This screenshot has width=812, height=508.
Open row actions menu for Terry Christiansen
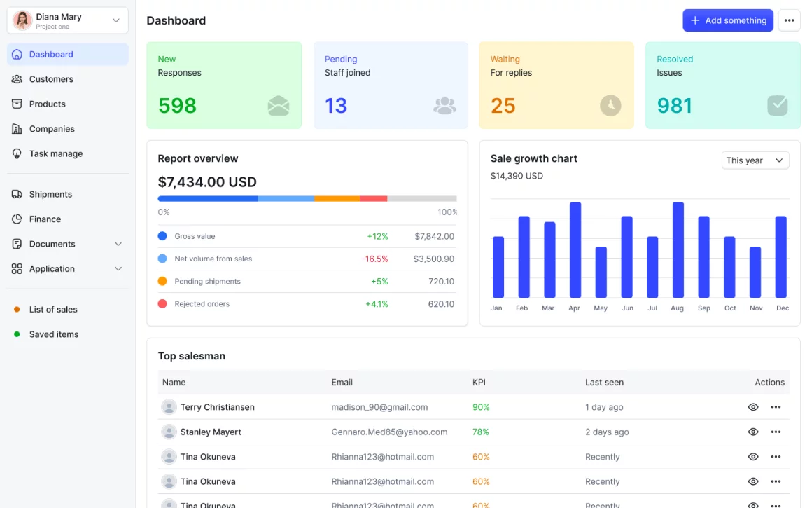point(776,407)
